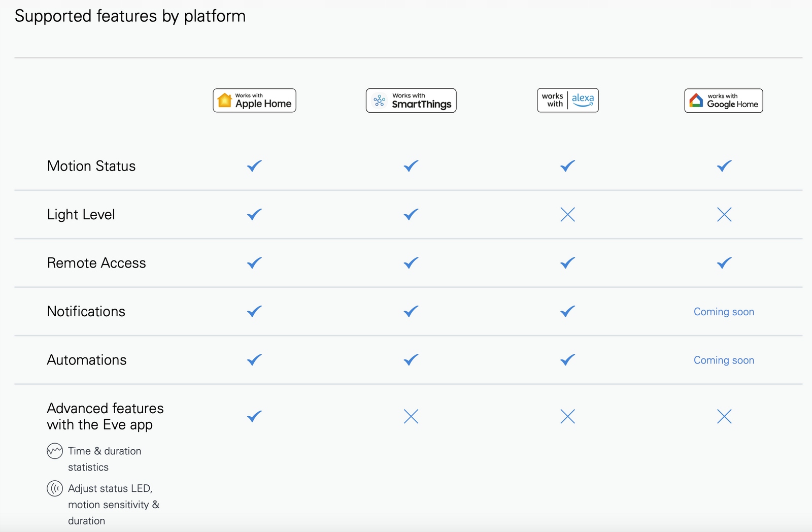Click the Works with SmartThings badge

(x=411, y=101)
